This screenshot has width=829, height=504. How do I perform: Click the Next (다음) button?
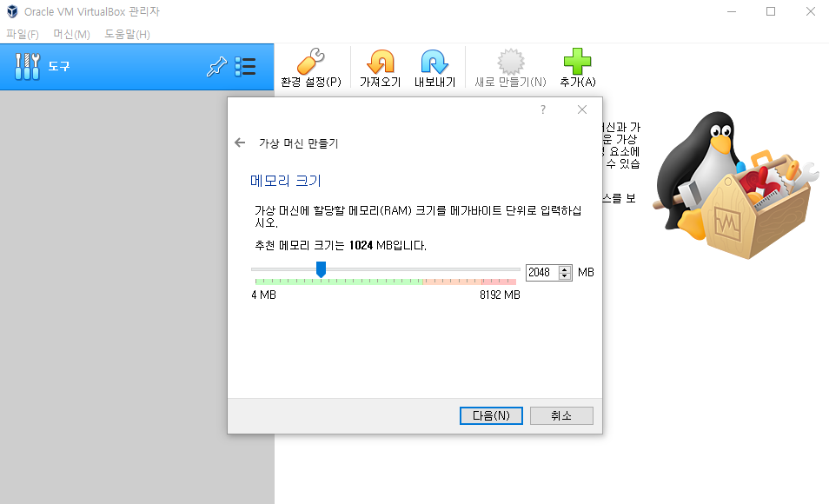point(491,415)
